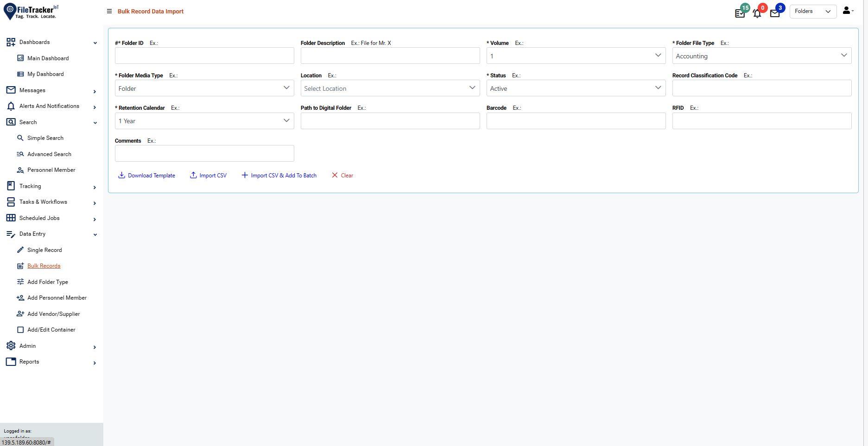The image size is (868, 446).
Task: Open the tasks icon with 15 badge
Action: 740,13
